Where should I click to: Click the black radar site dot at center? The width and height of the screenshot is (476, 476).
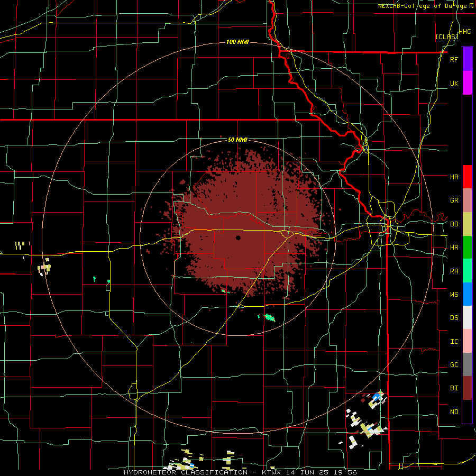coord(238,238)
